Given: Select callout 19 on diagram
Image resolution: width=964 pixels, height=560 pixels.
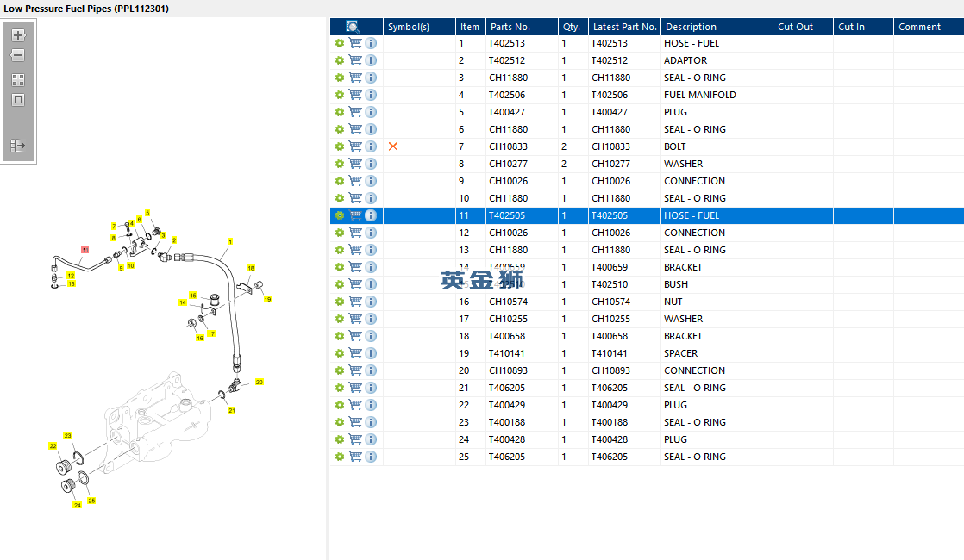Looking at the screenshot, I should coord(267,299).
